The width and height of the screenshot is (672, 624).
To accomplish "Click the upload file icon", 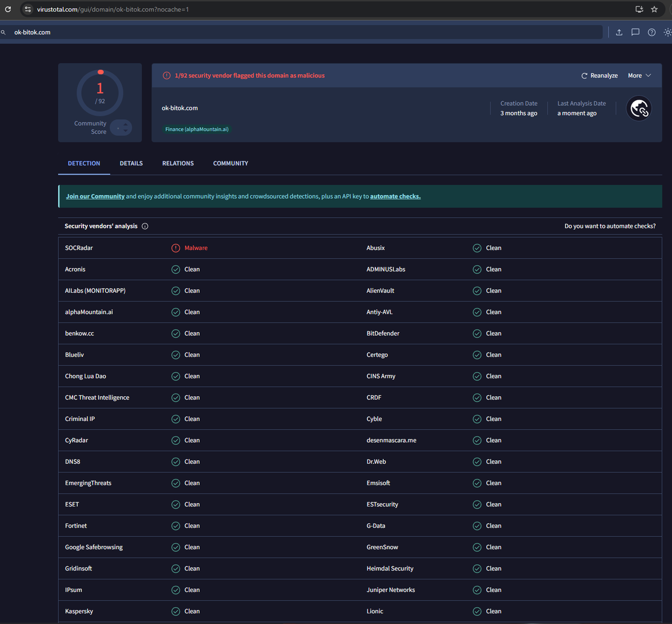I will click(x=619, y=32).
